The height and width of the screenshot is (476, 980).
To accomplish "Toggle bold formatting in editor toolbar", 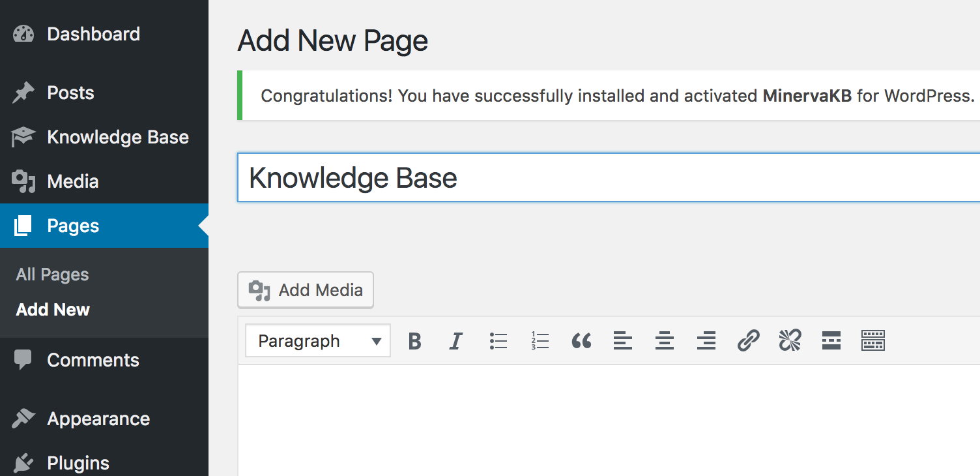I will (414, 341).
